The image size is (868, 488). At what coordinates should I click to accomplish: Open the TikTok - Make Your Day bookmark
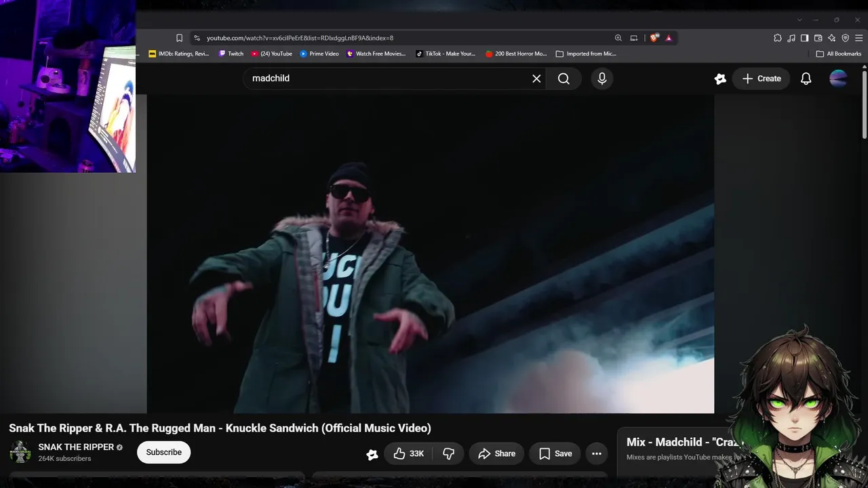(x=446, y=54)
